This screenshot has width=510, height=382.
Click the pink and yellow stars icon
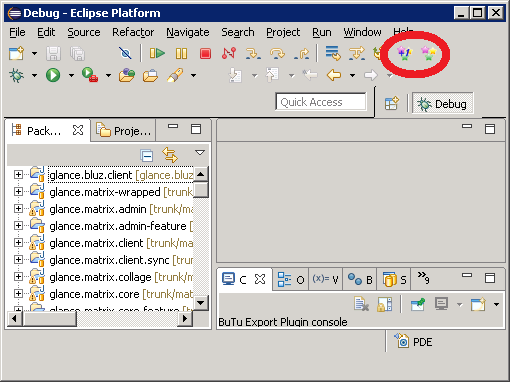point(429,53)
